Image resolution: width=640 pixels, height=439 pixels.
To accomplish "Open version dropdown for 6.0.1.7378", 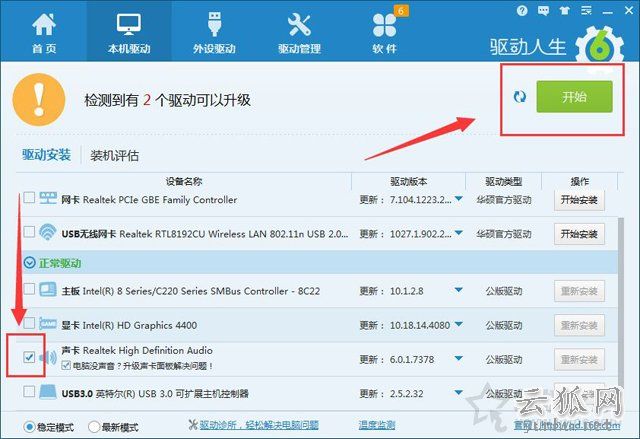I will coord(459,359).
